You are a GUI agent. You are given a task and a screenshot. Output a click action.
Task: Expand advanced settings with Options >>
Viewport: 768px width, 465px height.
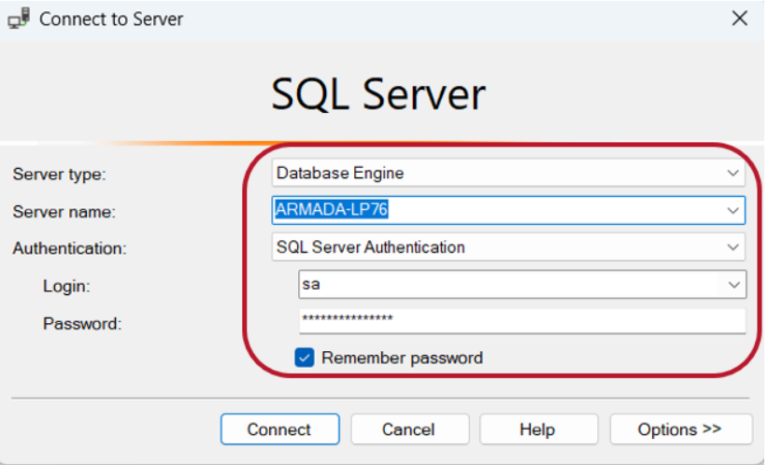(680, 429)
